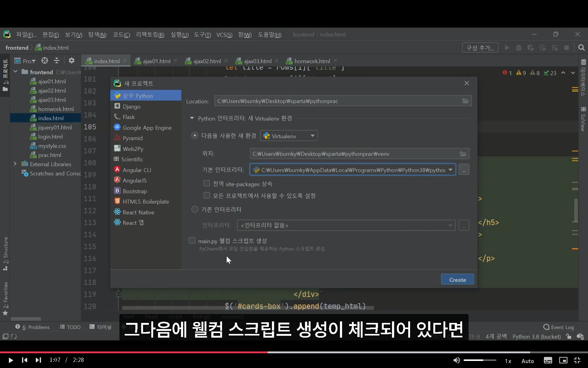Open the Event Log
This screenshot has height=368, width=588.
558,327
